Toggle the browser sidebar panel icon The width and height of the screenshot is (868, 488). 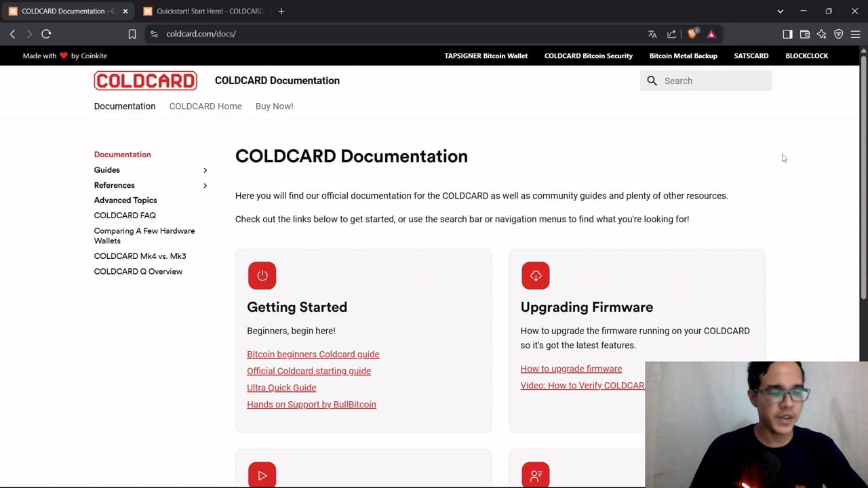787,34
